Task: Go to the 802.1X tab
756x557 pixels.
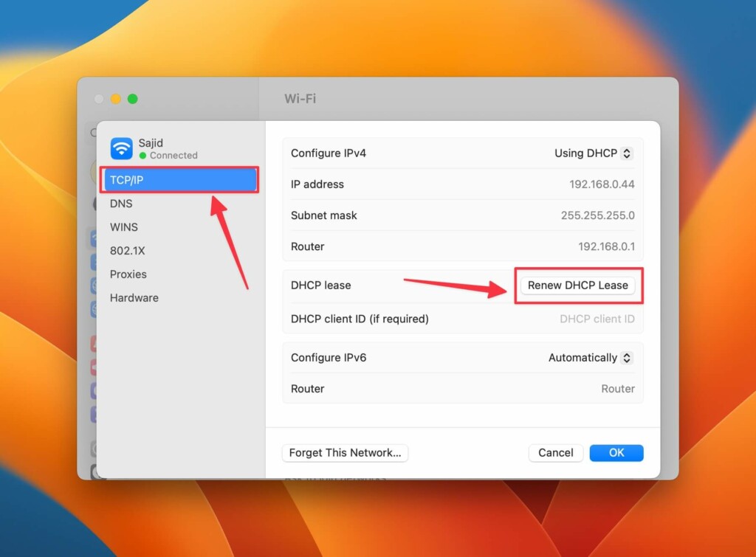Action: coord(127,251)
